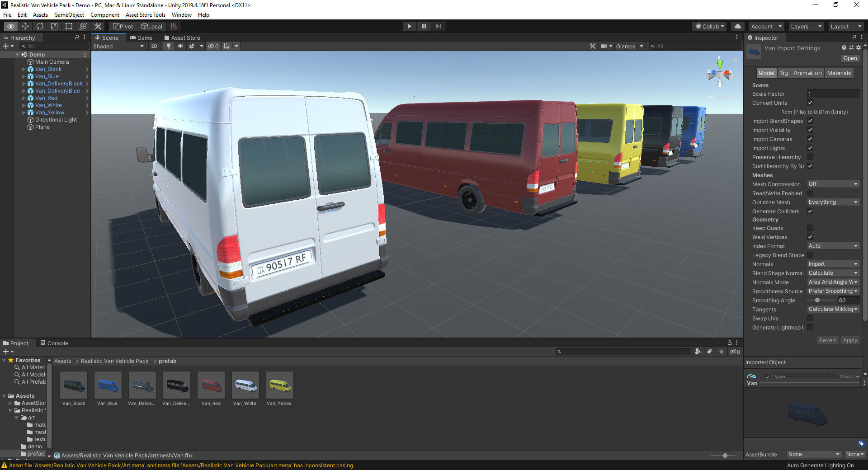
Task: Click the orientation gizmo in scene view
Action: [719, 73]
